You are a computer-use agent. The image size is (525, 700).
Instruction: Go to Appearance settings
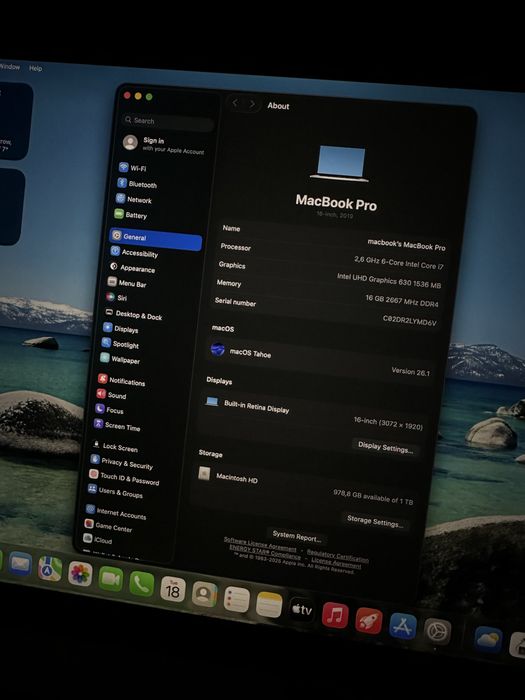(132, 268)
